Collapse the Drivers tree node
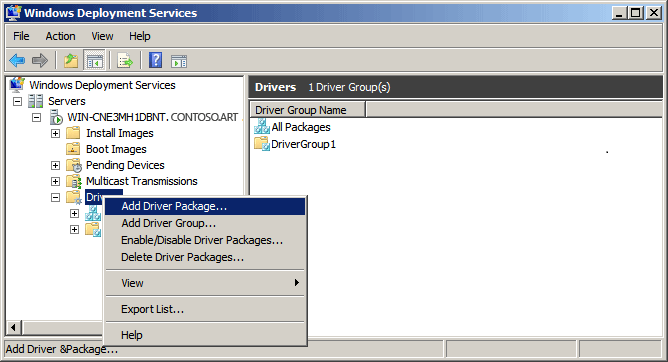This screenshot has height=362, width=668. [x=55, y=198]
